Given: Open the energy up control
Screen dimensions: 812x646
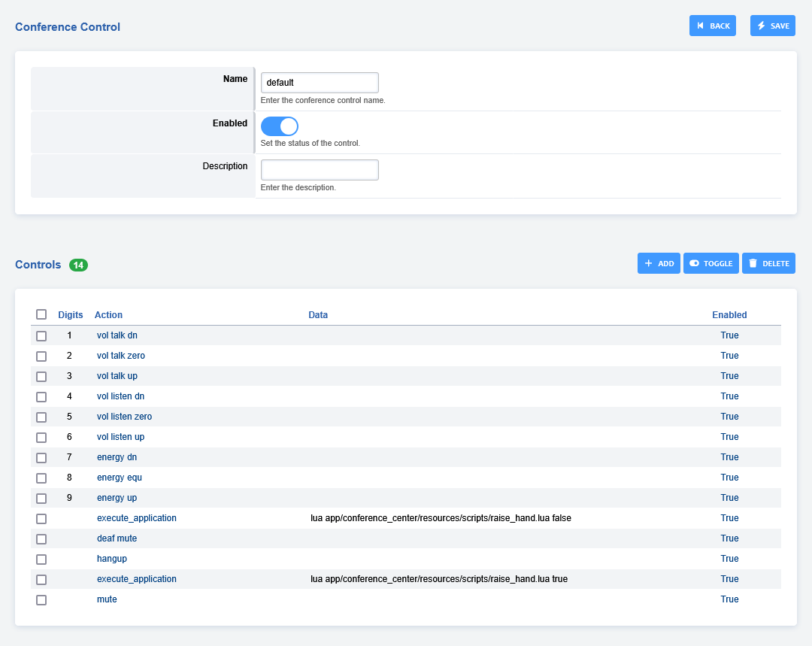Looking at the screenshot, I should click(117, 498).
